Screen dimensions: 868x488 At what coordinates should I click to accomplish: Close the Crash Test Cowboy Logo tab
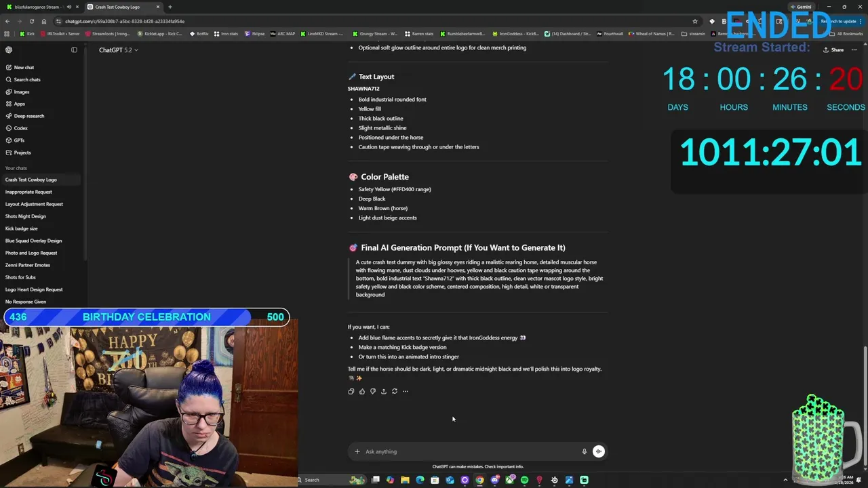click(158, 7)
